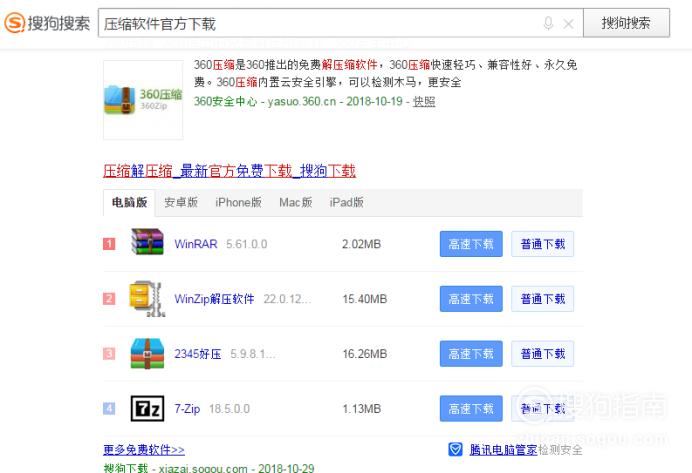
Task: Select the 电脑版 tab
Action: click(129, 203)
